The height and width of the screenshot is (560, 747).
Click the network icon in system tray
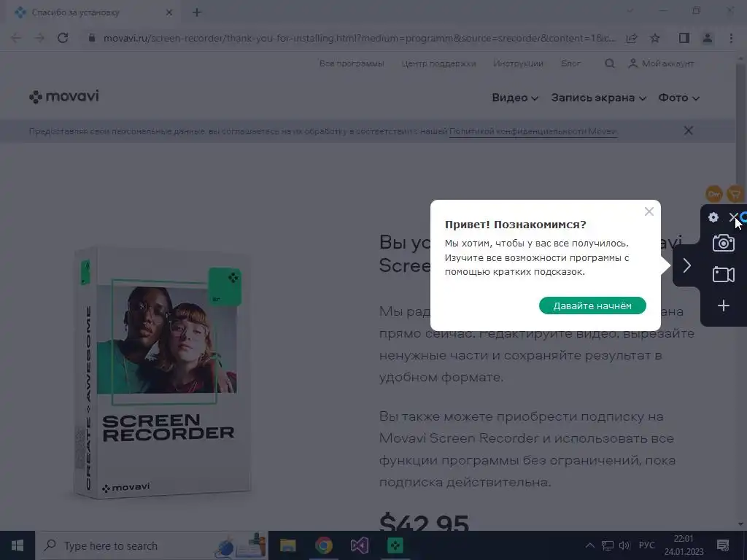[608, 545]
